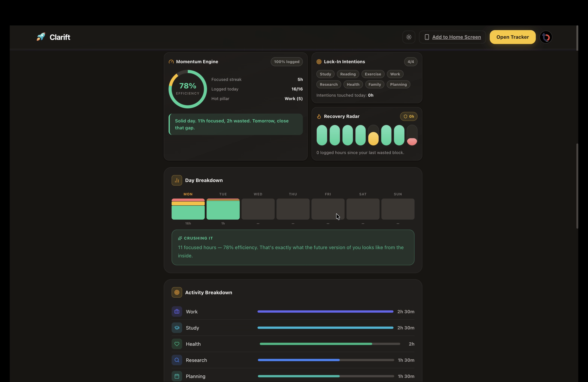Click the red Recovery Radar bar

pos(412,135)
